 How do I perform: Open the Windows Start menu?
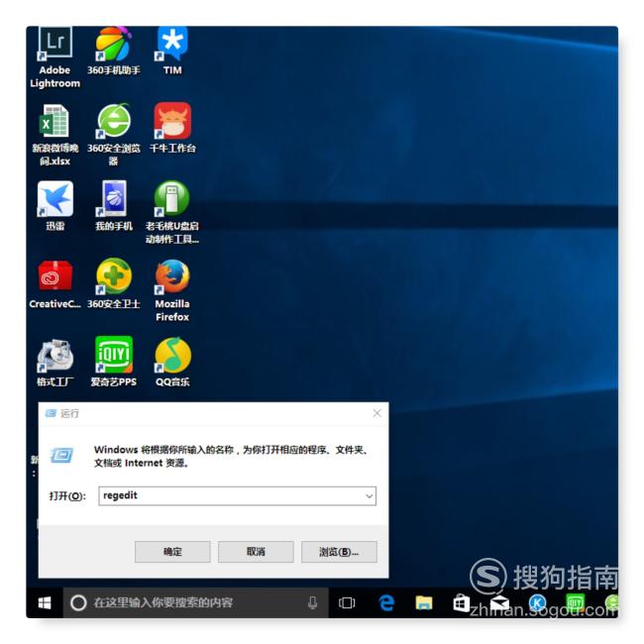(x=45, y=603)
